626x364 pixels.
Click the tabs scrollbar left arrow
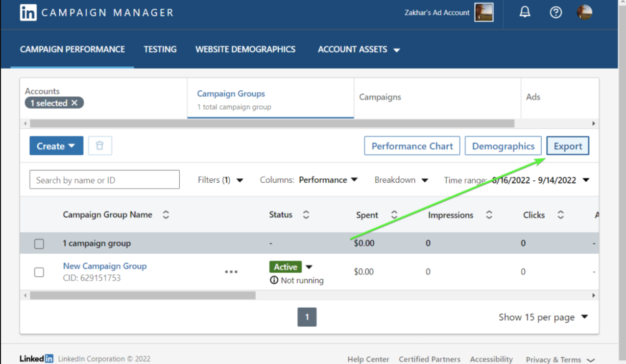tap(25, 123)
